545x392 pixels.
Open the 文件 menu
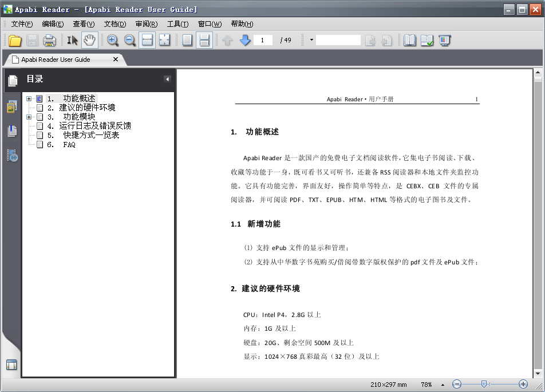[x=21, y=23]
